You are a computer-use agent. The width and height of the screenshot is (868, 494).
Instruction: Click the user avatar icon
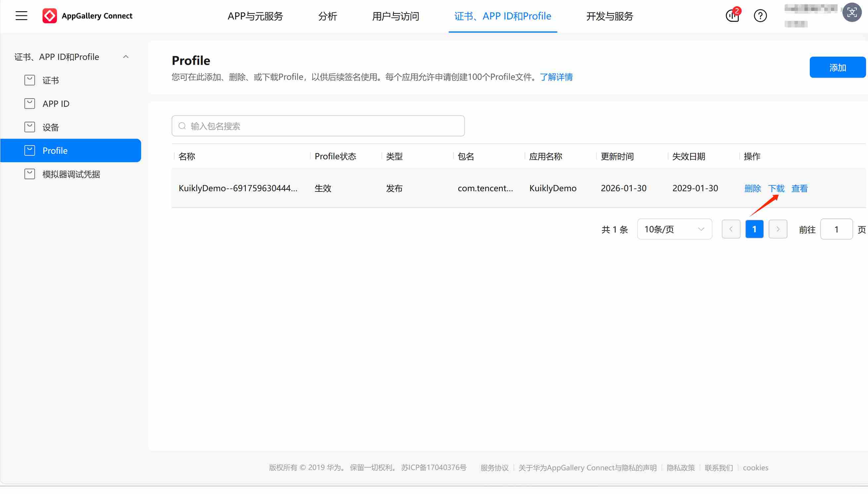pos(851,13)
